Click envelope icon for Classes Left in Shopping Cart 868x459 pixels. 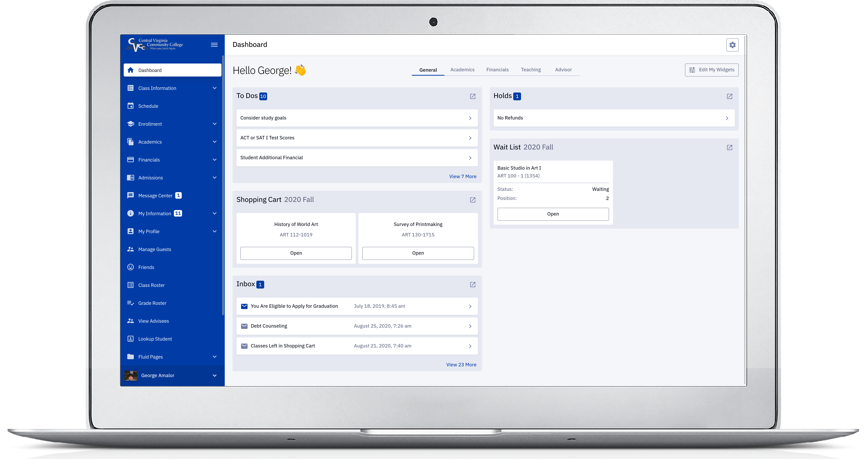pos(244,346)
